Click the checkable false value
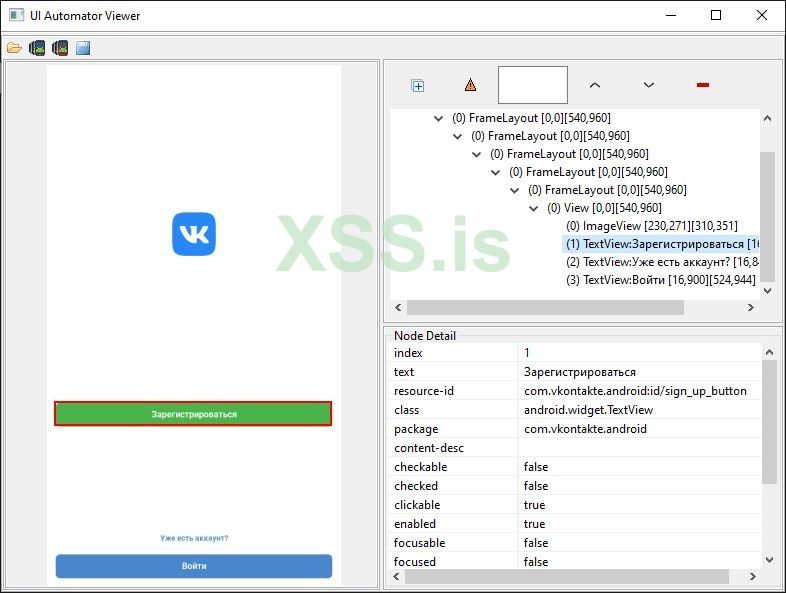The height and width of the screenshot is (593, 786). tap(536, 467)
